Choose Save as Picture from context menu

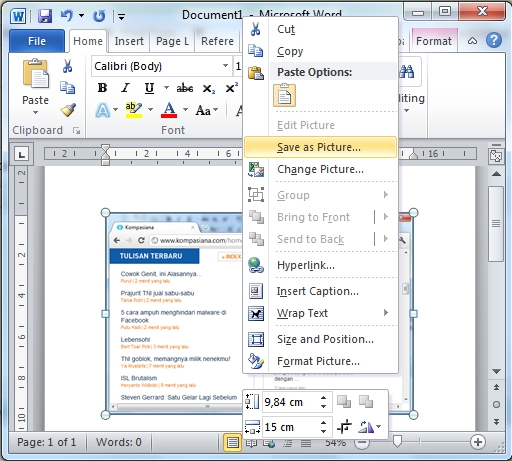point(321,147)
